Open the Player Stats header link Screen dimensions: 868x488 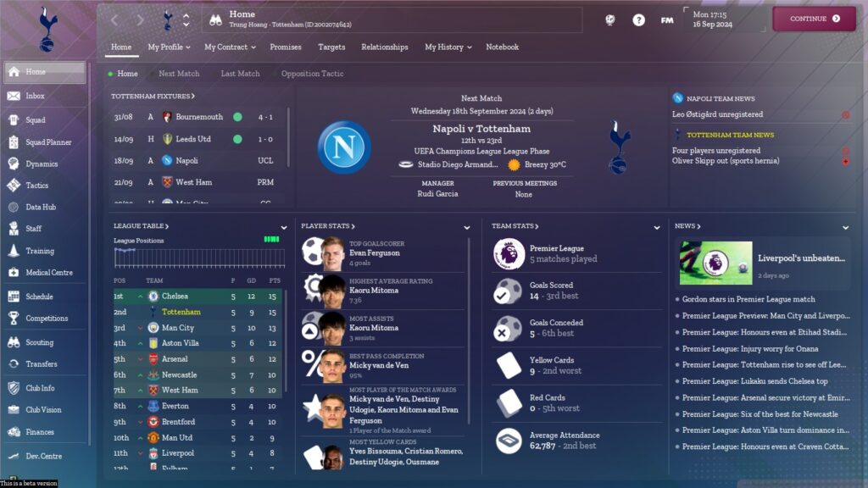coord(328,226)
